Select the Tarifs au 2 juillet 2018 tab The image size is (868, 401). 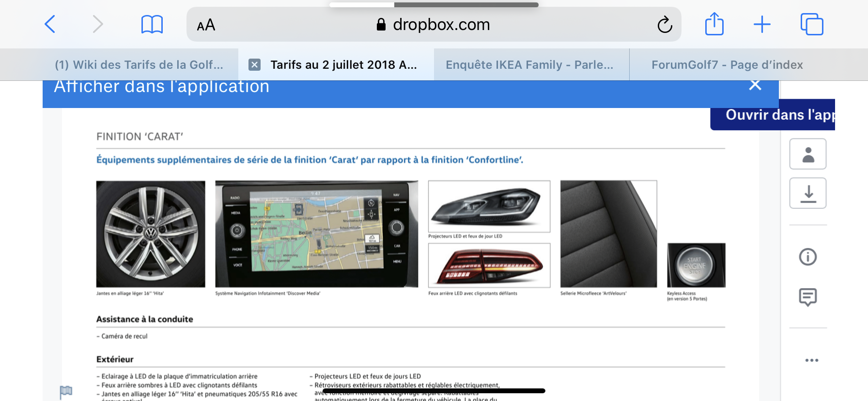click(x=343, y=64)
